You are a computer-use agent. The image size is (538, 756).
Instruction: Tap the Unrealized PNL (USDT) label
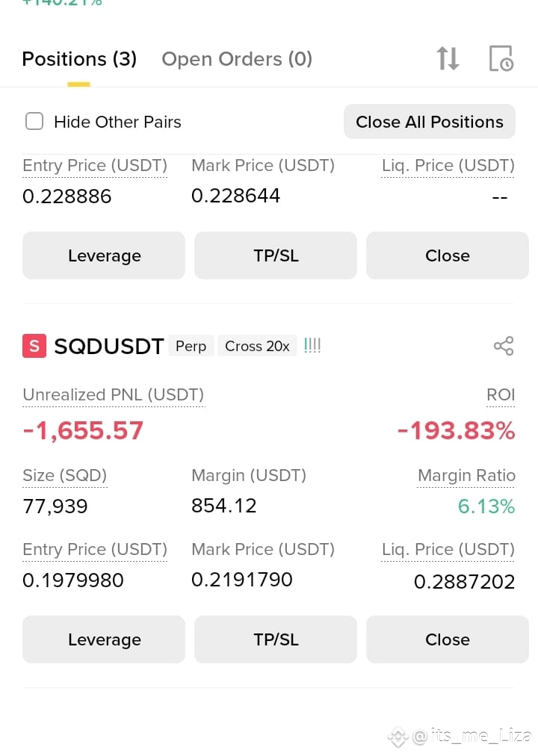coord(114,394)
